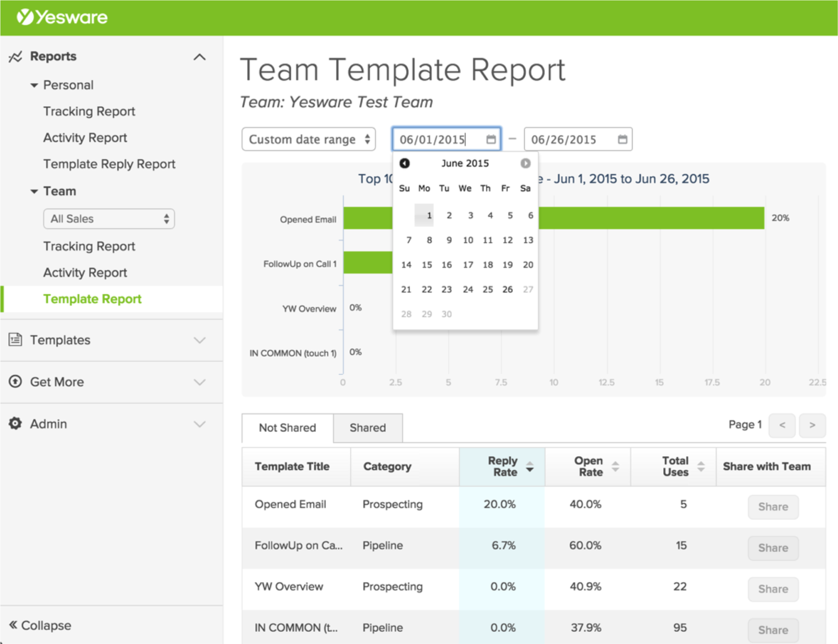Viewport: 838px width, 644px height.
Task: Click the Templates document icon
Action: 15,340
